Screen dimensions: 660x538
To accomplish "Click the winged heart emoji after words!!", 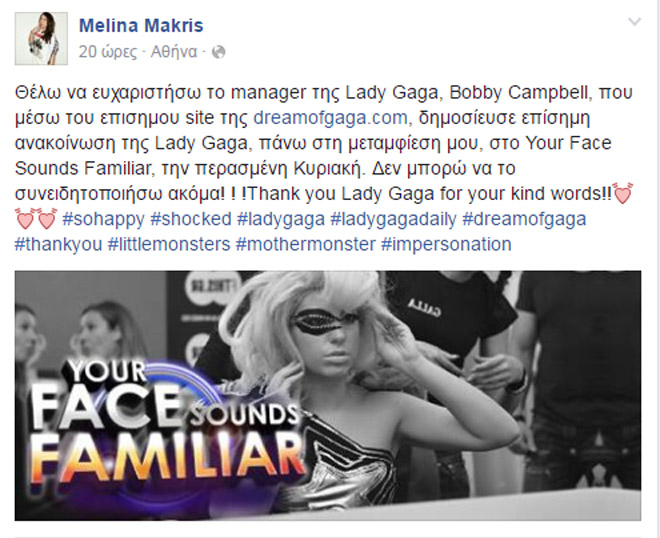I will (623, 194).
